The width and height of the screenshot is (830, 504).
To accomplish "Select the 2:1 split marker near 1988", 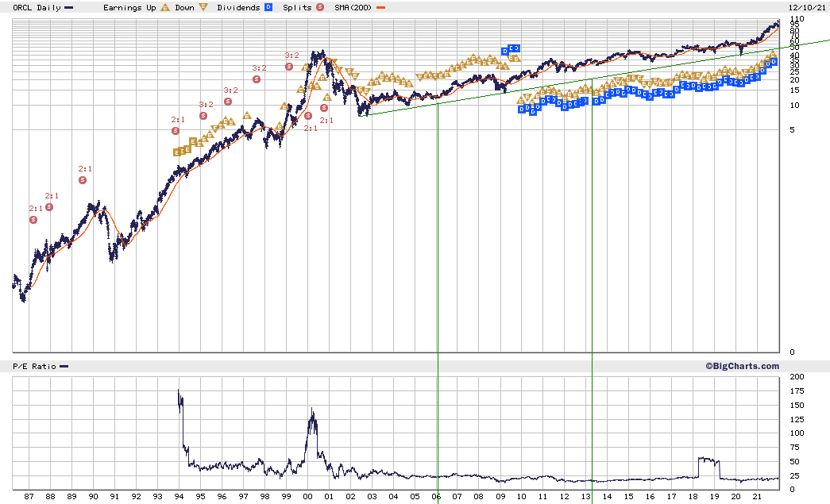I will point(49,207).
